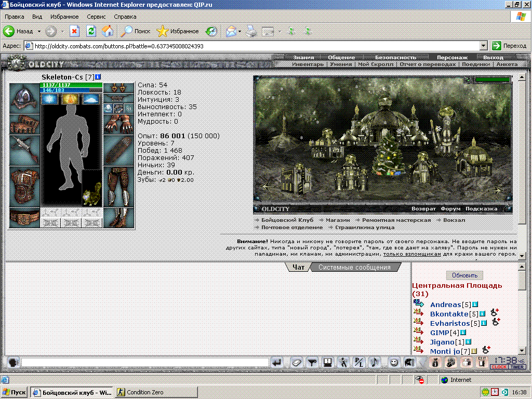Click the Christmas tree on city map
The height and width of the screenshot is (399, 532).
click(x=390, y=156)
